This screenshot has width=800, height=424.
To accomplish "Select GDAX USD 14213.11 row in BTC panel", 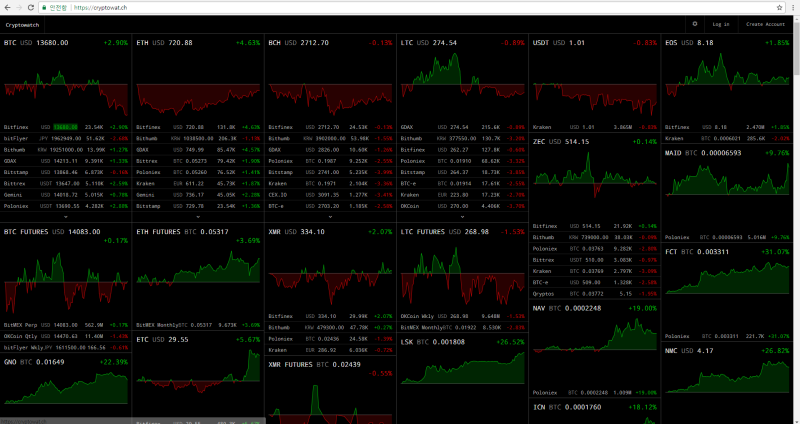I will 66,161.
